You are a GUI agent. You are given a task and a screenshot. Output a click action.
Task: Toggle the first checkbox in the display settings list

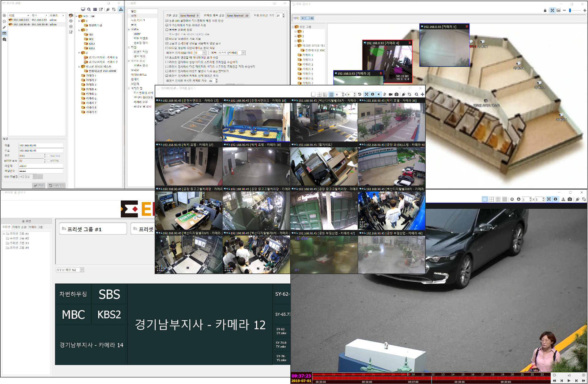(x=167, y=21)
